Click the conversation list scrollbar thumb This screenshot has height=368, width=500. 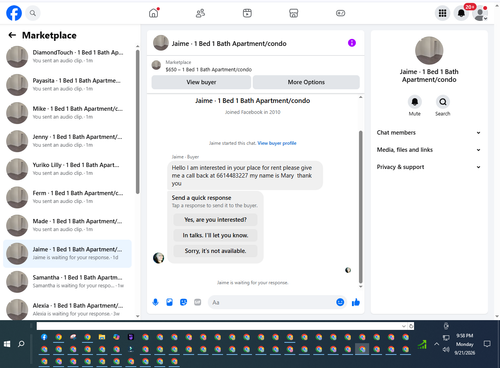click(x=138, y=122)
